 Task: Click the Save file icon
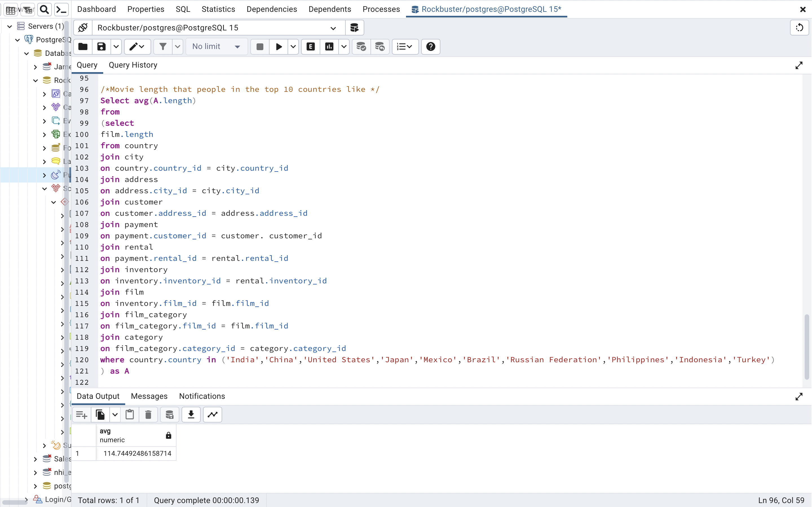point(101,46)
